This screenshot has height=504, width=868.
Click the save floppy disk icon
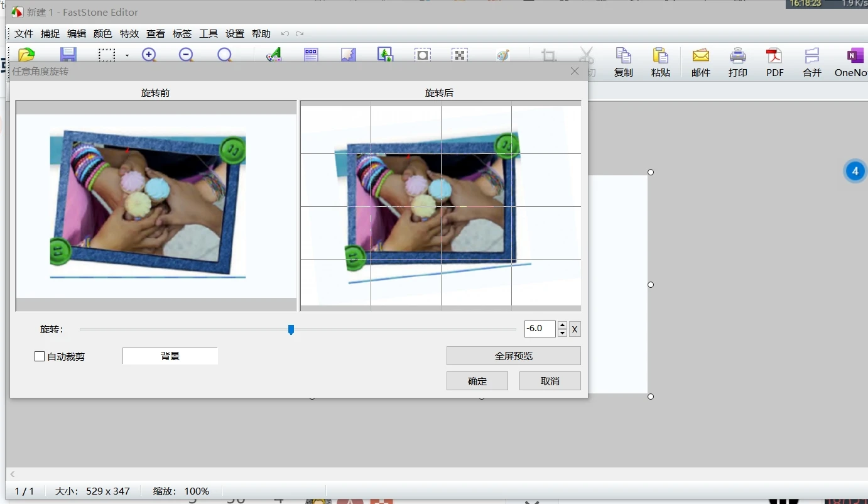click(68, 55)
